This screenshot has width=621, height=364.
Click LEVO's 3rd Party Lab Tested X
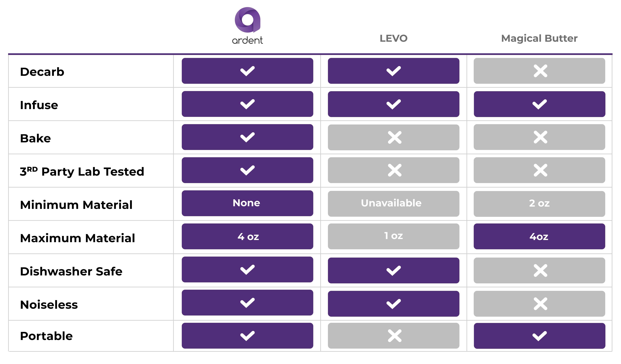pos(394,170)
